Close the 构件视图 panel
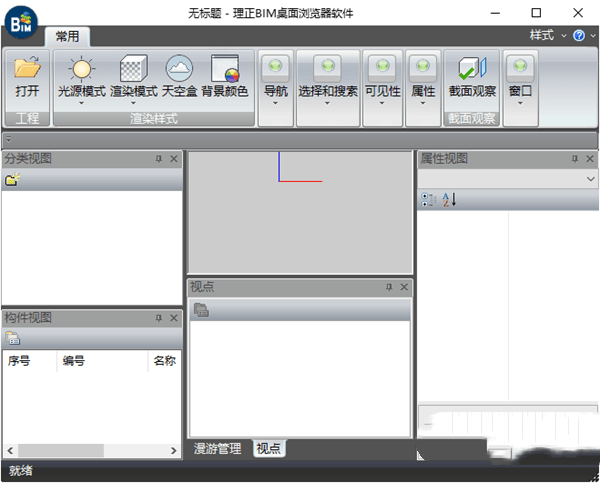The height and width of the screenshot is (483, 600). pos(174,318)
